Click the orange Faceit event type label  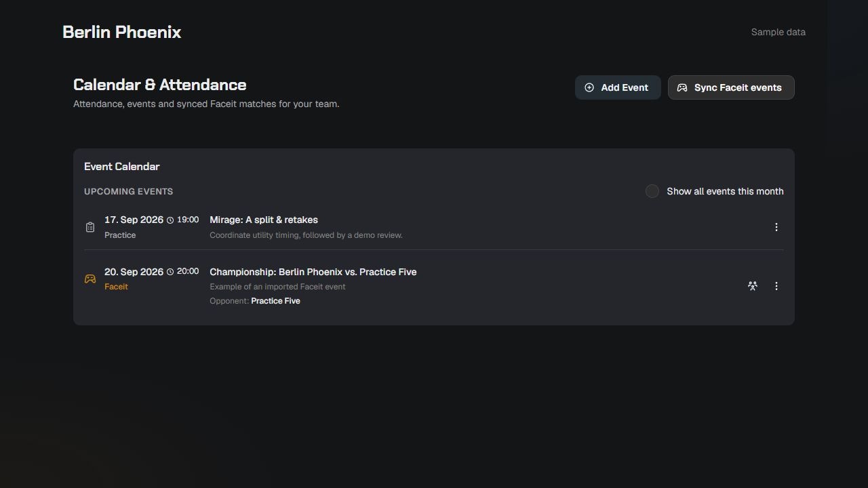tap(116, 287)
